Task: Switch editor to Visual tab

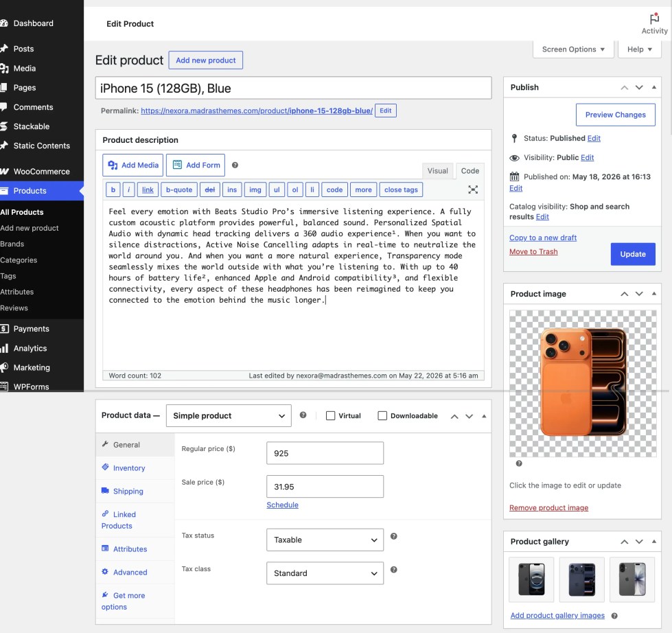Action: coord(437,170)
